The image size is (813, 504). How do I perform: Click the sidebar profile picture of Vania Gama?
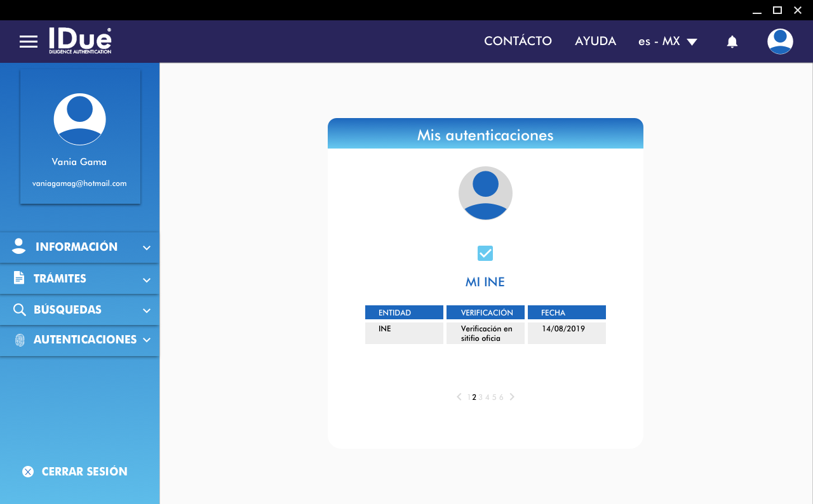(x=79, y=119)
